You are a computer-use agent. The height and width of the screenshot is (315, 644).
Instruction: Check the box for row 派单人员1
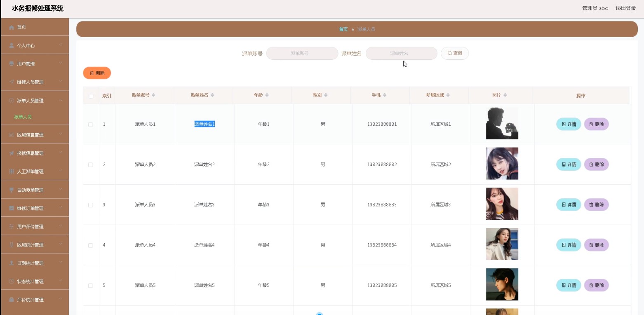pos(91,125)
